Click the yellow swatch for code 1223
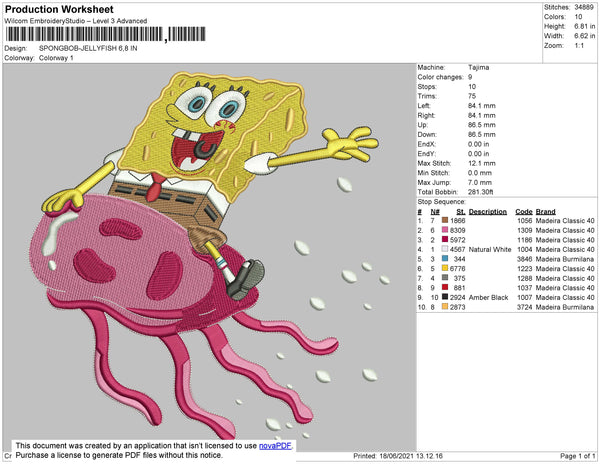The width and height of the screenshot is (600, 464). [445, 268]
